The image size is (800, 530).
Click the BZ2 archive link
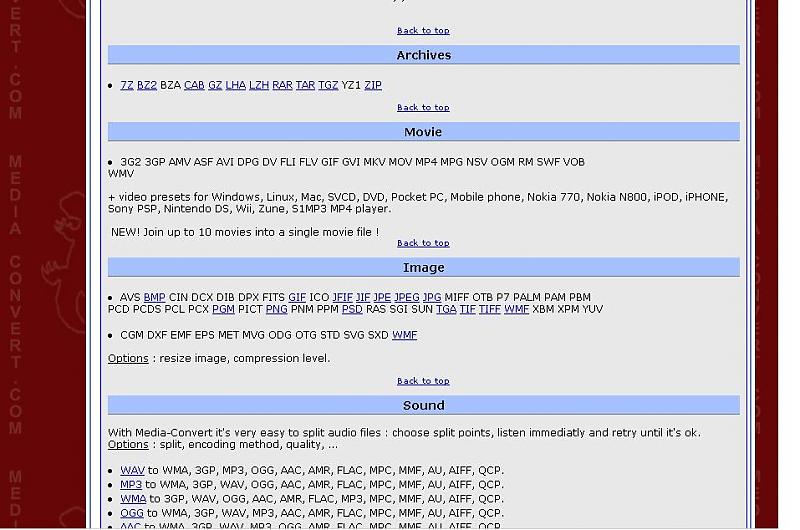pyautogui.click(x=146, y=86)
